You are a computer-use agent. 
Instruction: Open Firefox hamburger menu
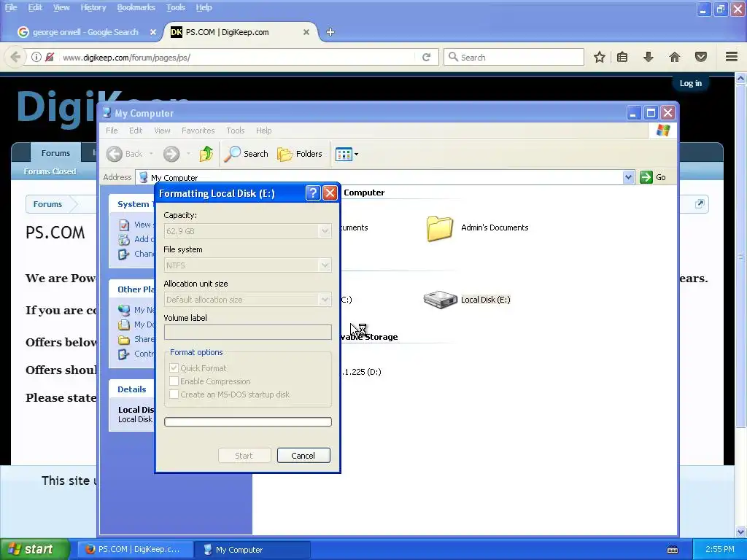[732, 57]
